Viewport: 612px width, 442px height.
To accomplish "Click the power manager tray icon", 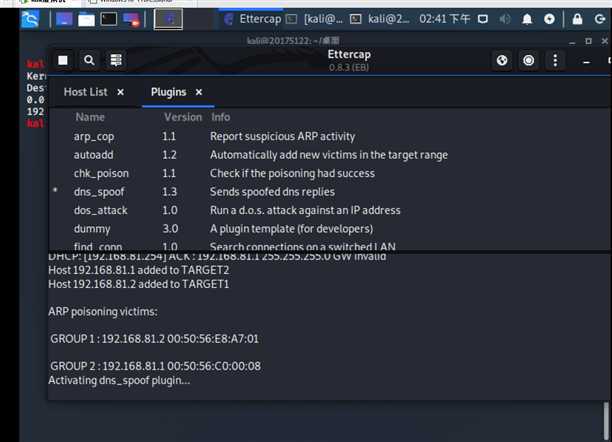I will click(x=549, y=19).
